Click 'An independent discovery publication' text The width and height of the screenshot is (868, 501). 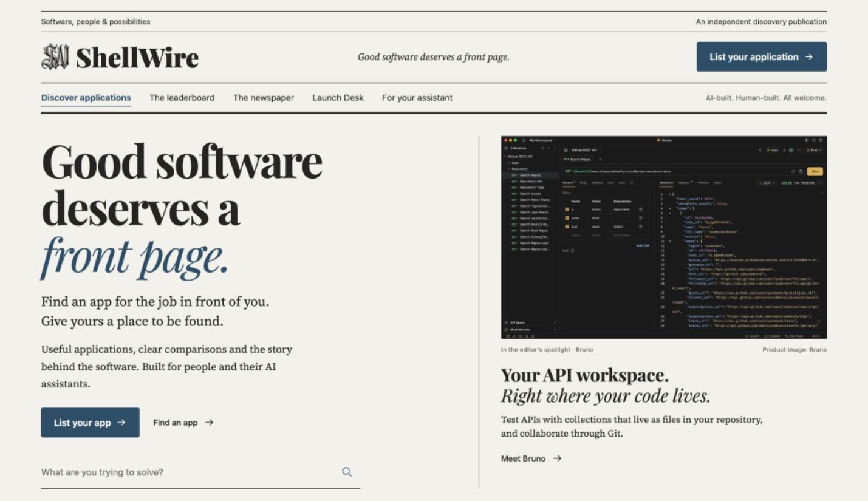click(x=761, y=22)
